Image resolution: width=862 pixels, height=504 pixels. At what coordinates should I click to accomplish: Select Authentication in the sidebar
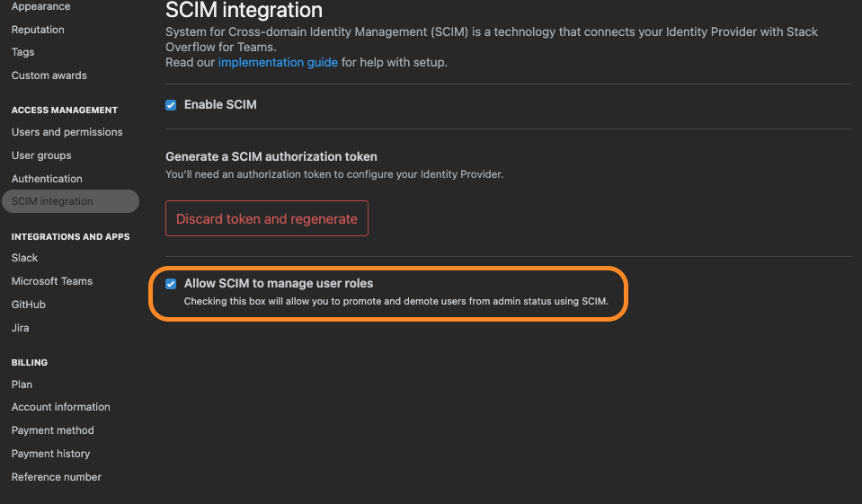point(47,179)
